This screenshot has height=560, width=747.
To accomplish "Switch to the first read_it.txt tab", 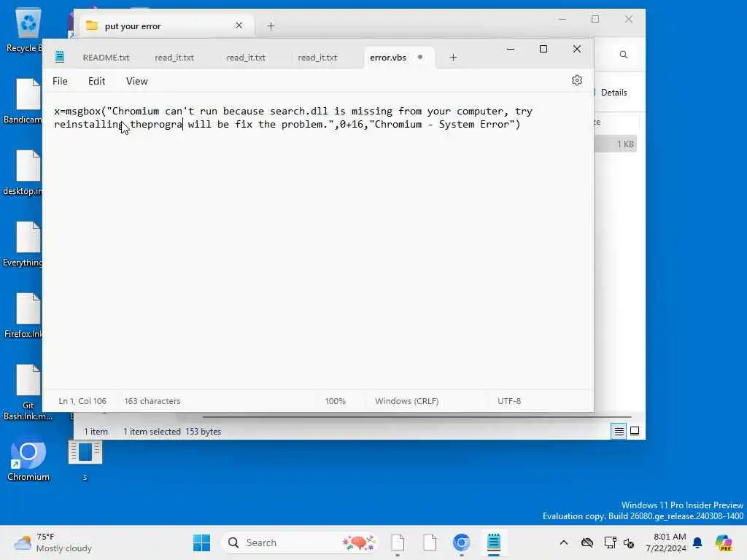I will pyautogui.click(x=174, y=58).
